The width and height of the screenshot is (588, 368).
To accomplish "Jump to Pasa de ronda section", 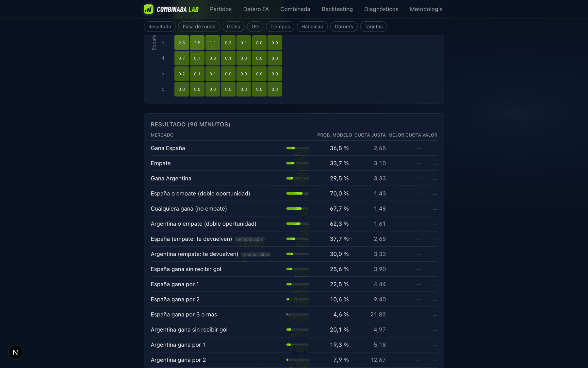I will [199, 26].
